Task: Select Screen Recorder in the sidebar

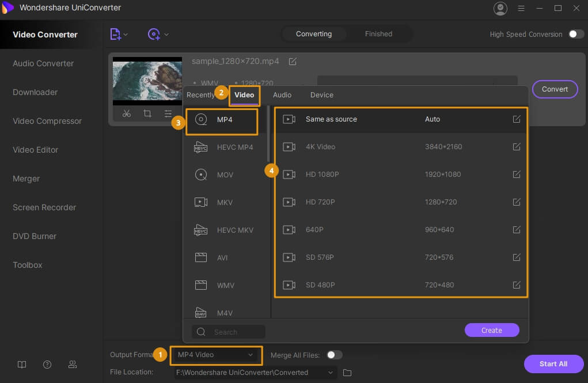Action: click(44, 207)
